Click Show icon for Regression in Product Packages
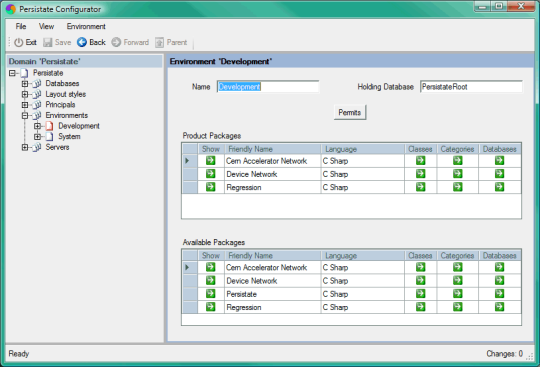The height and width of the screenshot is (367, 540). click(210, 187)
